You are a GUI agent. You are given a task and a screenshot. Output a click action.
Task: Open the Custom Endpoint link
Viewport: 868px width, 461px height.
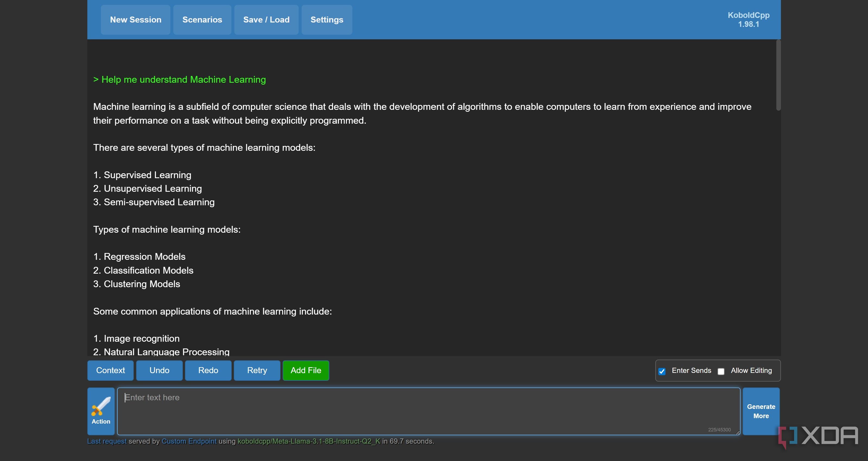click(189, 441)
